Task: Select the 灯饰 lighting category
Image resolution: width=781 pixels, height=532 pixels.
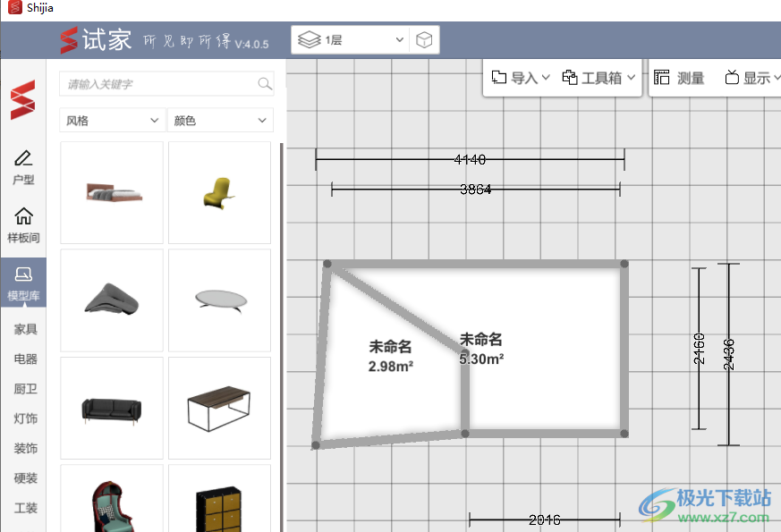Action: coord(25,418)
